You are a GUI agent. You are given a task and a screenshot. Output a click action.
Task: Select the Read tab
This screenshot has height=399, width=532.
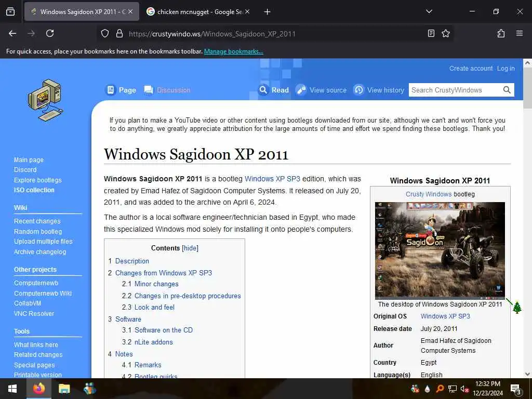(x=273, y=90)
